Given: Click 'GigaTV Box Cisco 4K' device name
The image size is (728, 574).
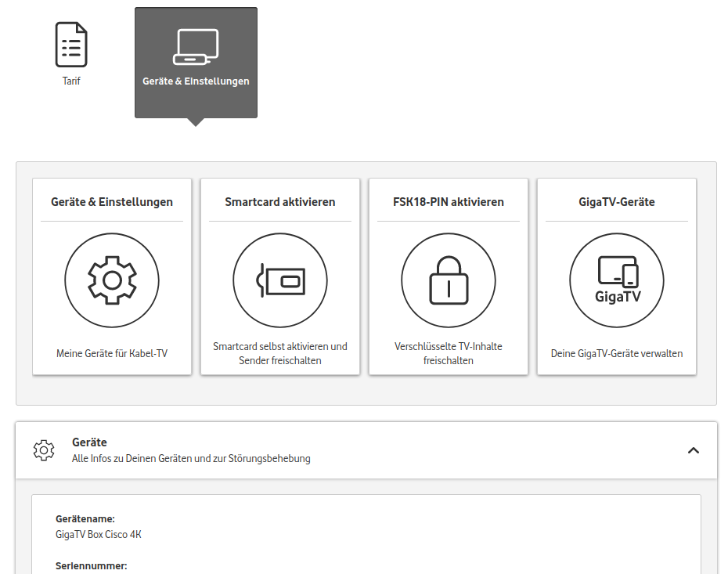Looking at the screenshot, I should click(x=99, y=535).
